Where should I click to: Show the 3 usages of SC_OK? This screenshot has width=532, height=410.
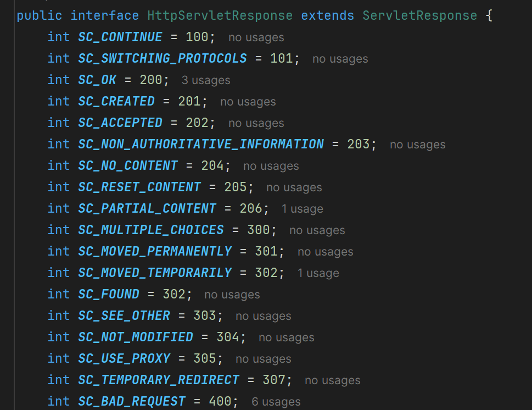click(x=206, y=80)
